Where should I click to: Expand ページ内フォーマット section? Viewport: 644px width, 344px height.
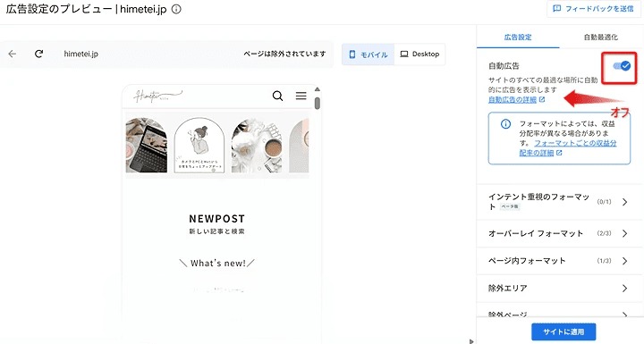click(560, 261)
